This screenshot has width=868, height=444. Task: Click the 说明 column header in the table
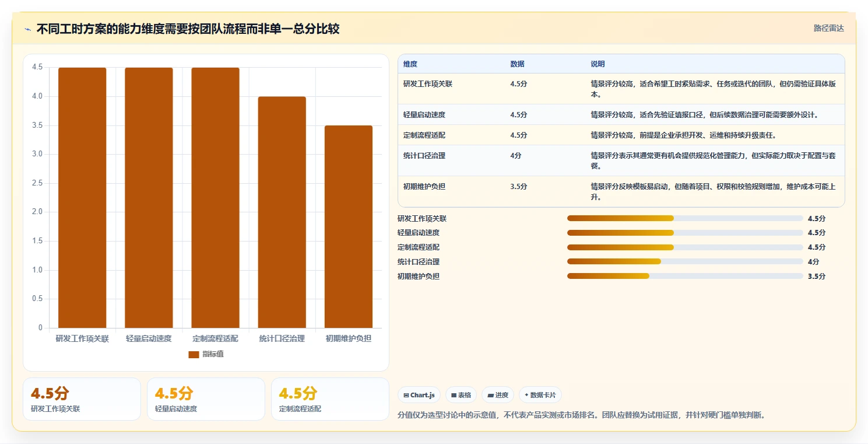[598, 64]
